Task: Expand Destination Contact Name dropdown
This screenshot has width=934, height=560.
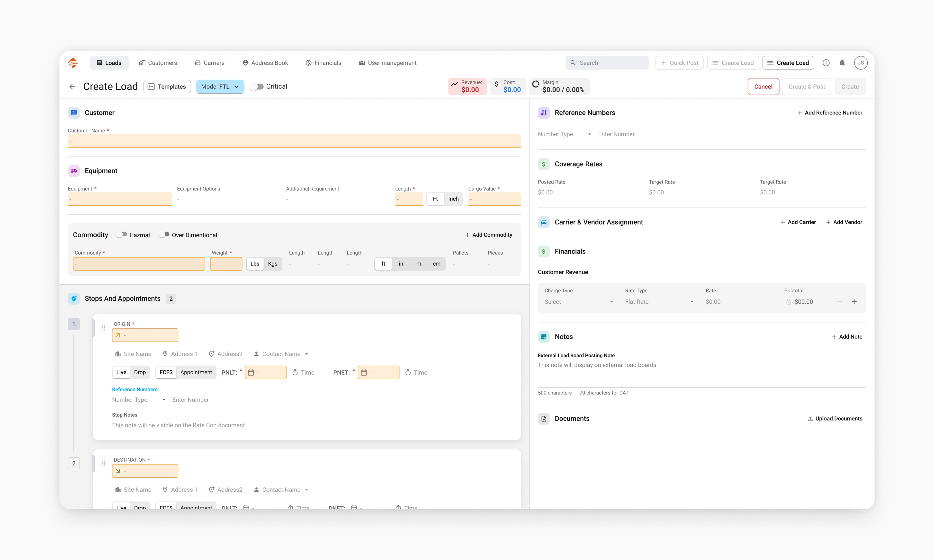Action: coord(281,490)
